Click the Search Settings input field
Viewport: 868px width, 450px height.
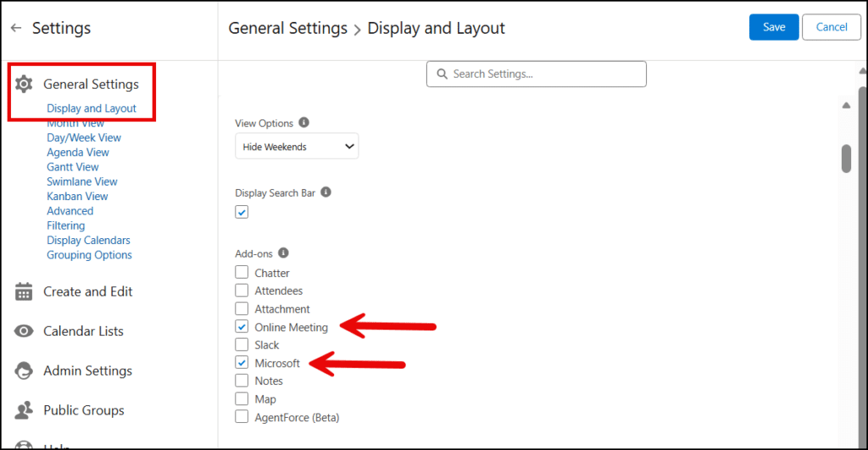[x=536, y=74]
